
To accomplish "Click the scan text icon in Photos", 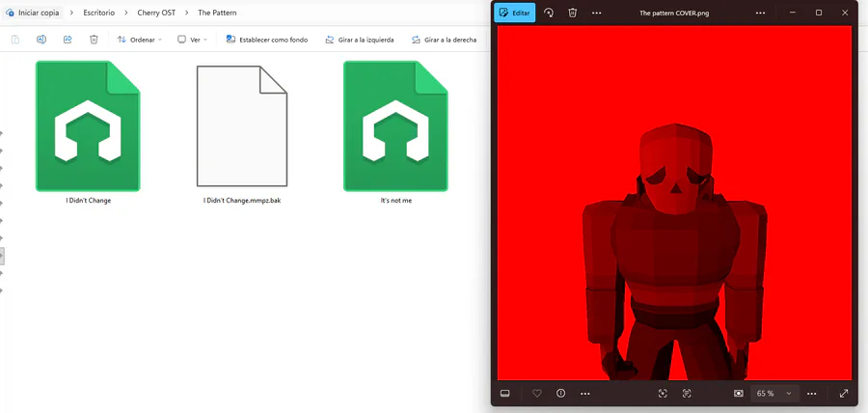I will [687, 393].
